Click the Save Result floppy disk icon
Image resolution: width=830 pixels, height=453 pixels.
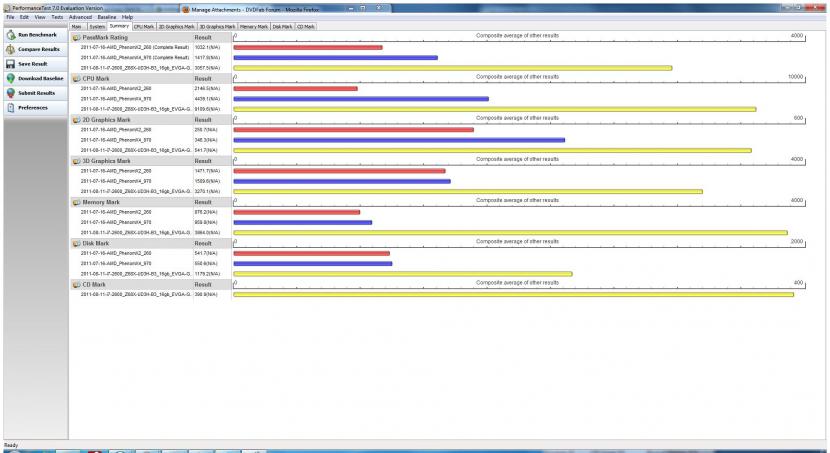11,64
